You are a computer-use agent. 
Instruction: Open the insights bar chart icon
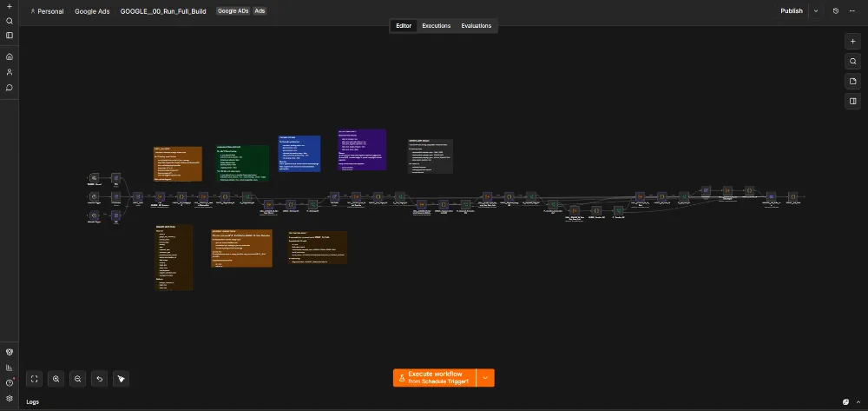click(x=9, y=368)
